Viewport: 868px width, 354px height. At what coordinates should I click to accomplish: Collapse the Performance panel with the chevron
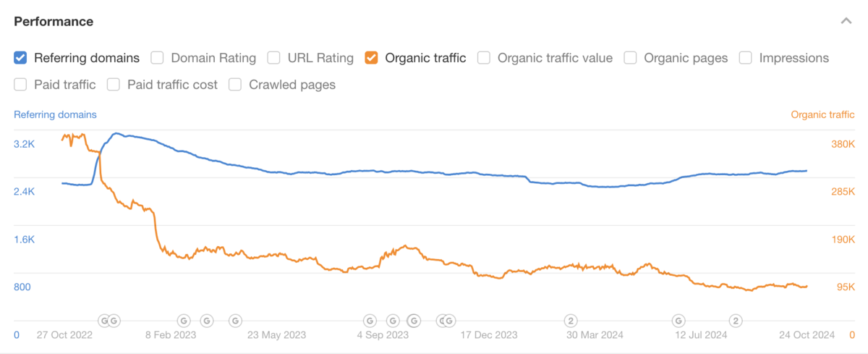tap(846, 22)
